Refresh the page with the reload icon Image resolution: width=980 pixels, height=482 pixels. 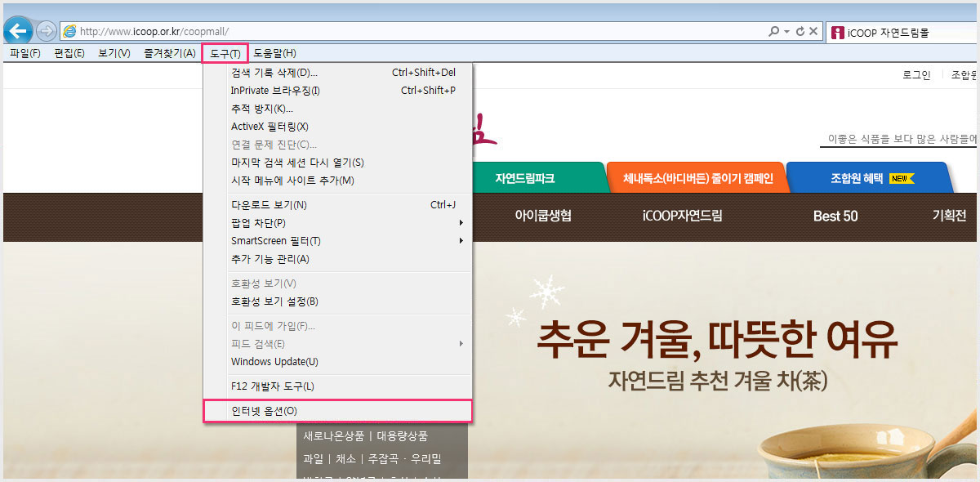800,32
